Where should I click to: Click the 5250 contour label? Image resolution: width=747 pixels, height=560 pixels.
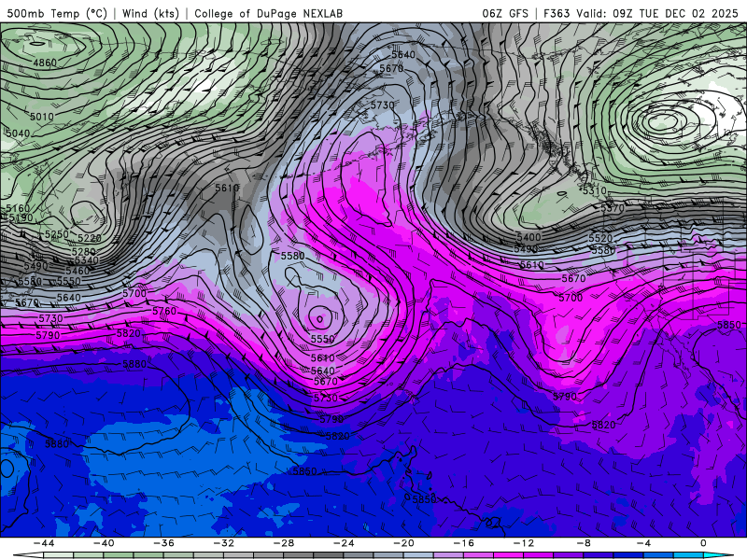(57, 234)
